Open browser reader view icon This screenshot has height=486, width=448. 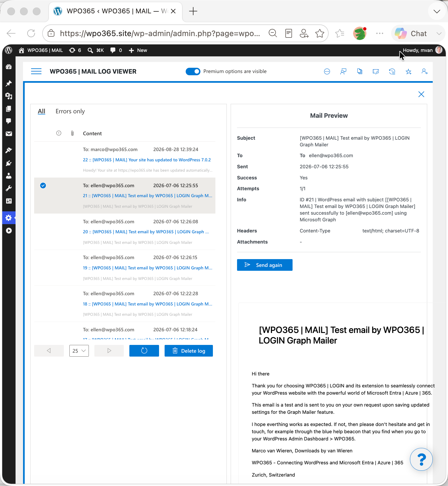point(289,33)
